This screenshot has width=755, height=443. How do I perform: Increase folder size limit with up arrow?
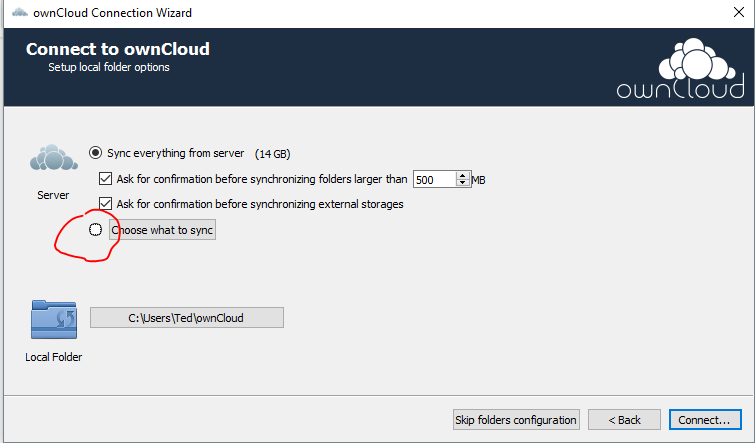(463, 175)
